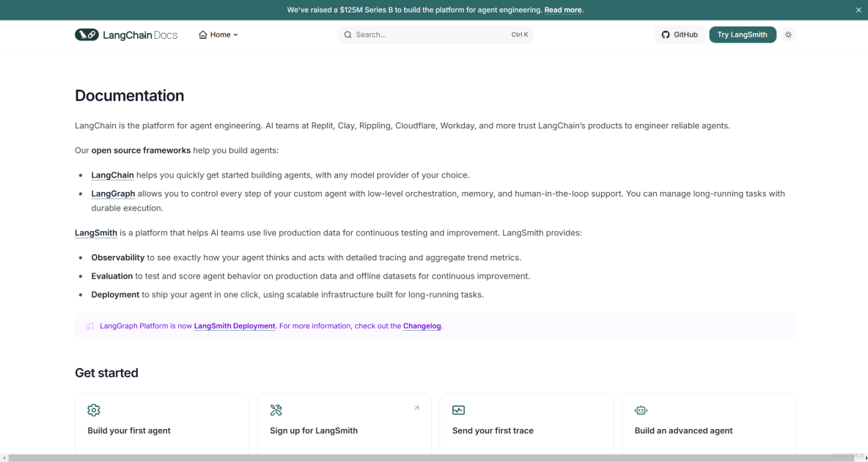This screenshot has height=462, width=868.
Task: Click the Try LangSmith button
Action: [742, 34]
